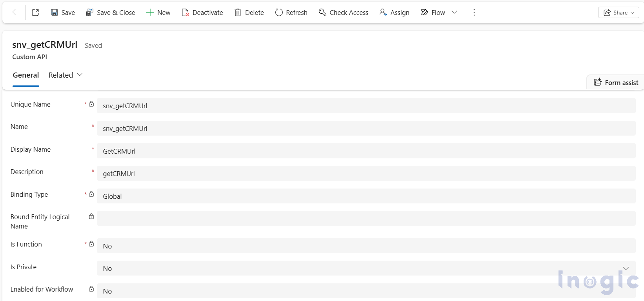This screenshot has width=644, height=301.
Task: Click lock icon beside Bound Entity Logical Name
Action: [x=91, y=216]
